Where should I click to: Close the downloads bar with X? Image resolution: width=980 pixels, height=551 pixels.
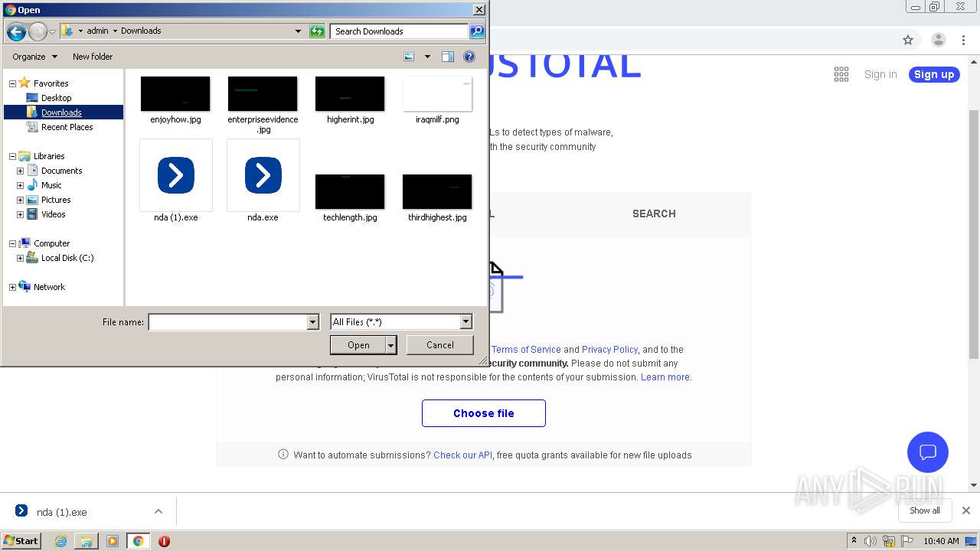click(966, 510)
